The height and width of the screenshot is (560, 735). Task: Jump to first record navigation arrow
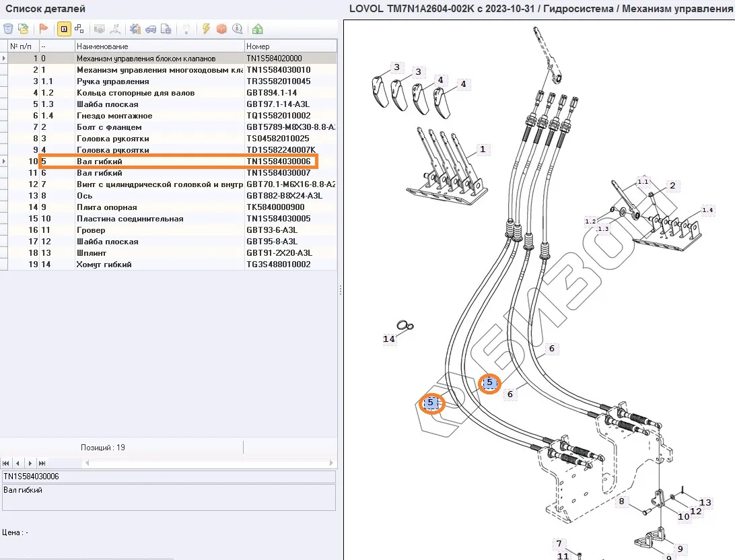tap(6, 463)
